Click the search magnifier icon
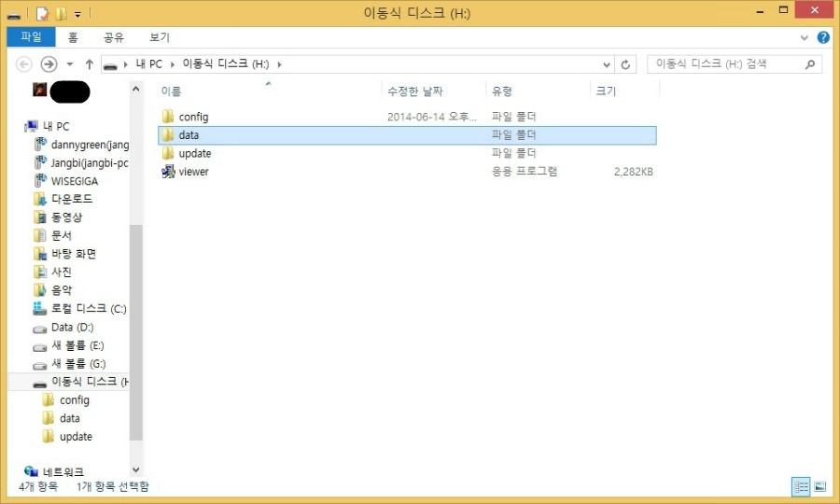Screen dimensions: 840x504 click(x=810, y=64)
